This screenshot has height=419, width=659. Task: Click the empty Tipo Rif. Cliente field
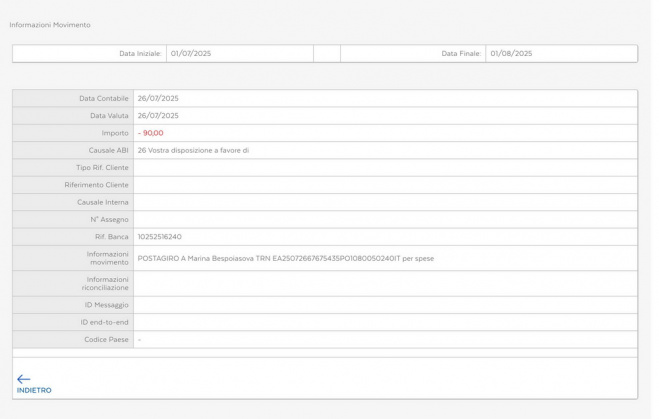385,167
